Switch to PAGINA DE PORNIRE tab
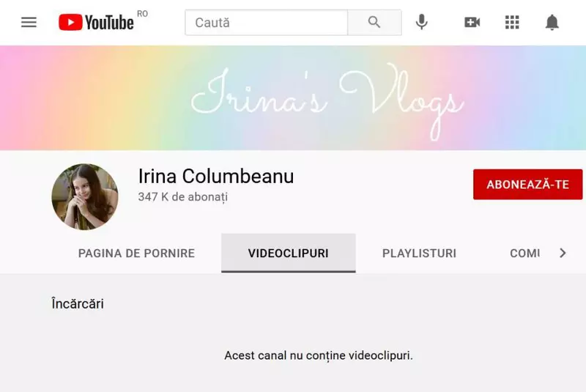Image resolution: width=586 pixels, height=392 pixels. click(x=136, y=254)
